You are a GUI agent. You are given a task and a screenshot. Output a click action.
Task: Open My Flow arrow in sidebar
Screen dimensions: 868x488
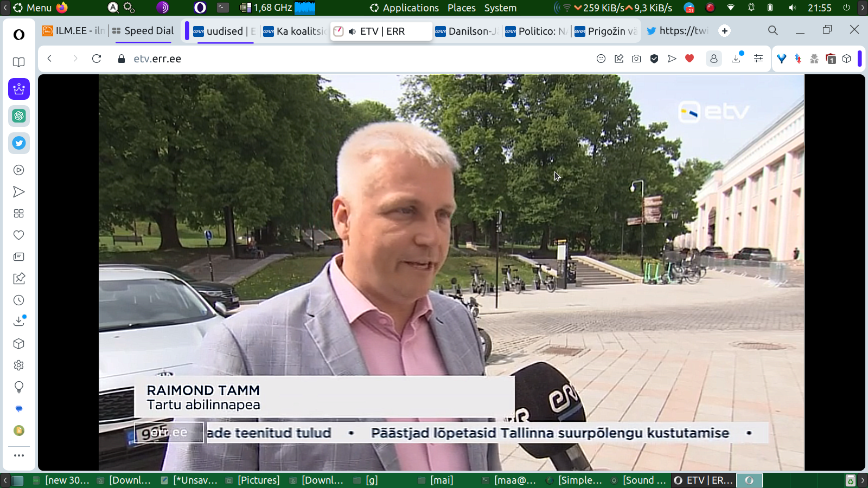click(19, 192)
